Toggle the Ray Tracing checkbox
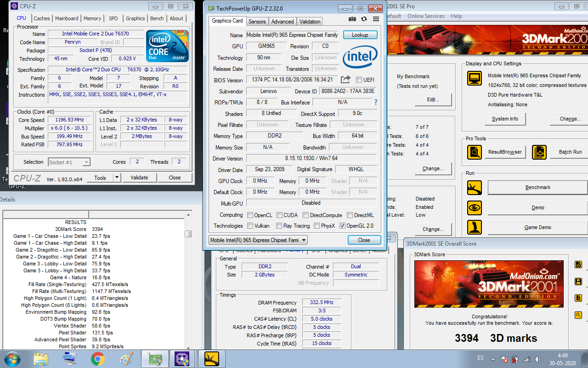Image resolution: width=588 pixels, height=368 pixels. (x=279, y=226)
